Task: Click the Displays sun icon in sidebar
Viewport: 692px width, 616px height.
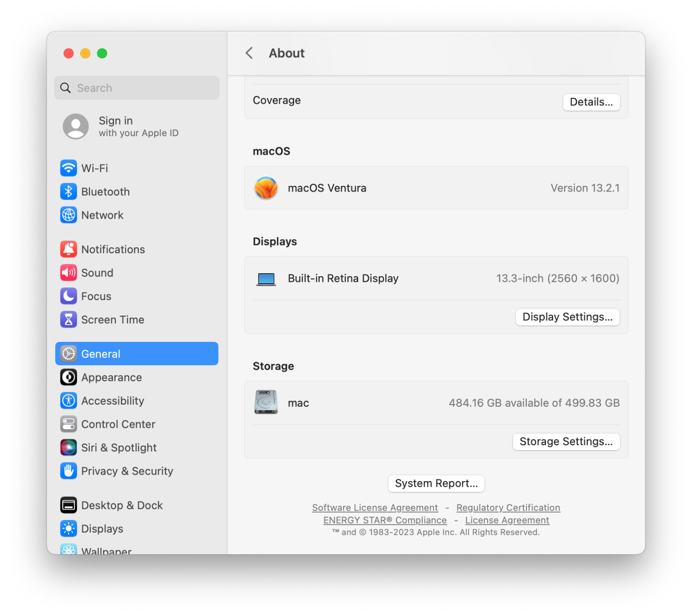Action: [68, 529]
